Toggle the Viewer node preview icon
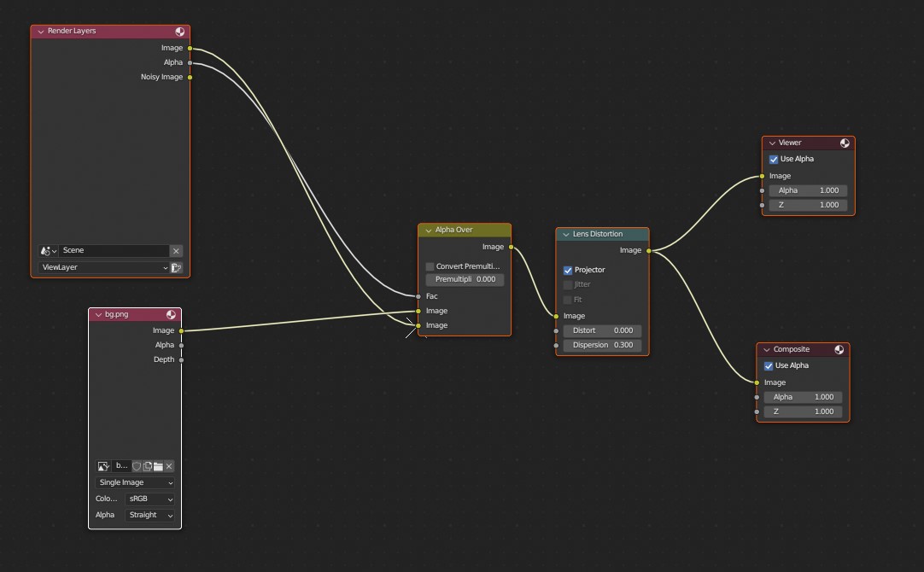This screenshot has height=572, width=924. 845,143
